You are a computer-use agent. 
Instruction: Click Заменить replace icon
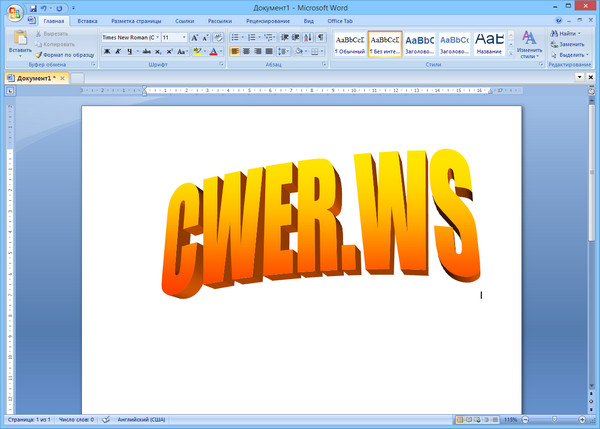click(567, 44)
